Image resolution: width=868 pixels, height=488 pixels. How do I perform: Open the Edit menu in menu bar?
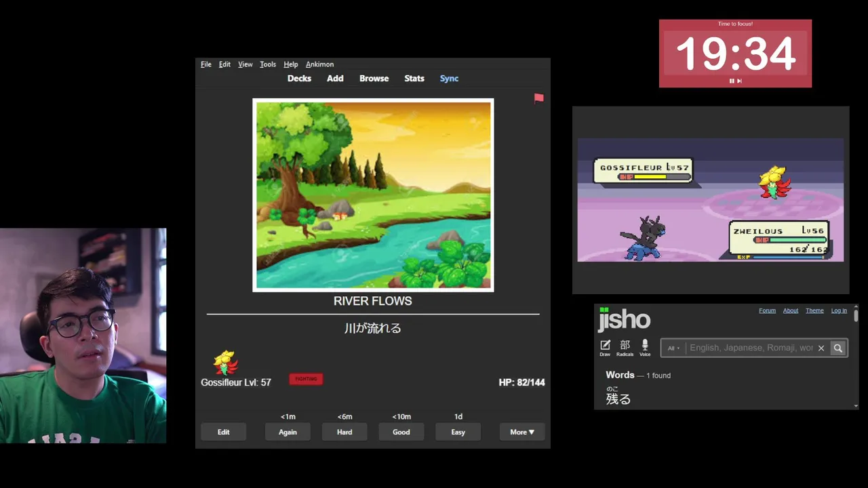coord(224,64)
